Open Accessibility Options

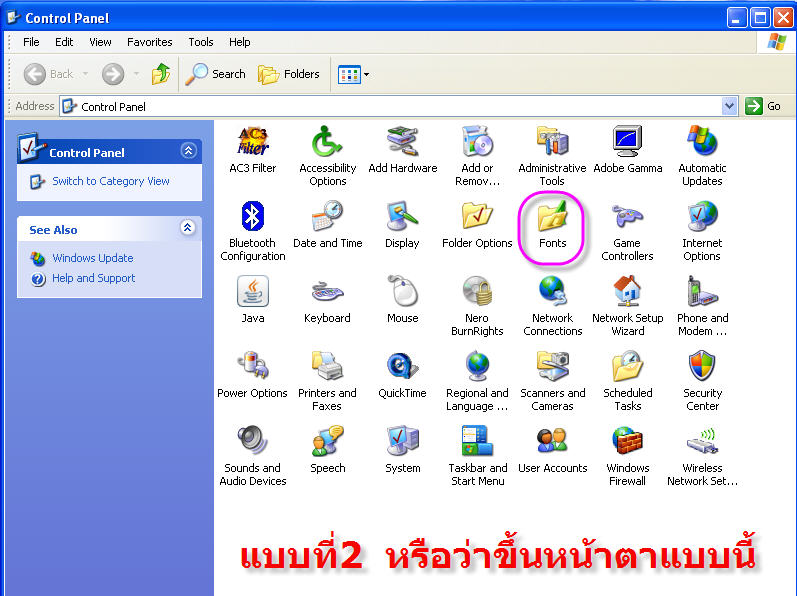coord(328,156)
